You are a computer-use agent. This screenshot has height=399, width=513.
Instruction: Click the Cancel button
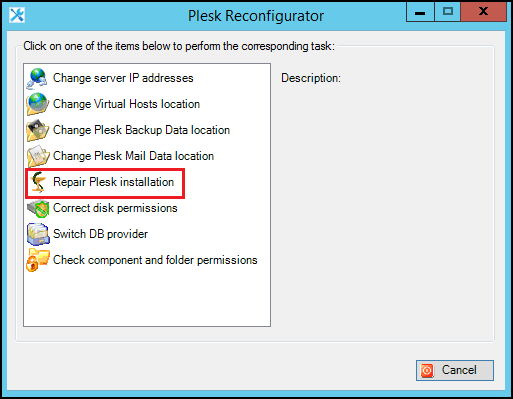coord(455,370)
